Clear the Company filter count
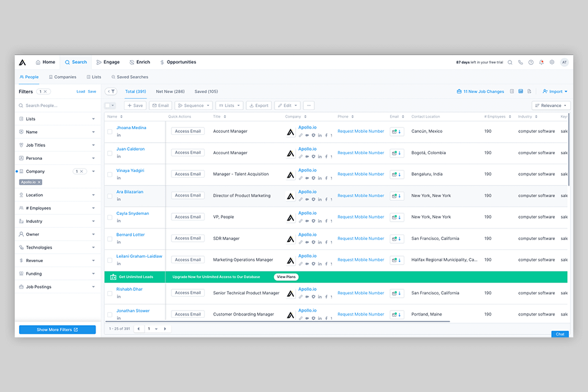 pyautogui.click(x=81, y=171)
